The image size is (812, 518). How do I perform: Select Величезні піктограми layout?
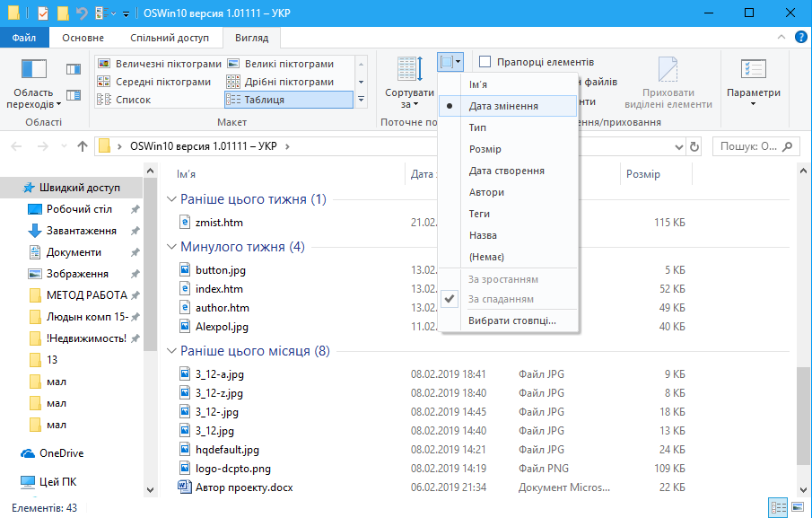click(x=160, y=64)
